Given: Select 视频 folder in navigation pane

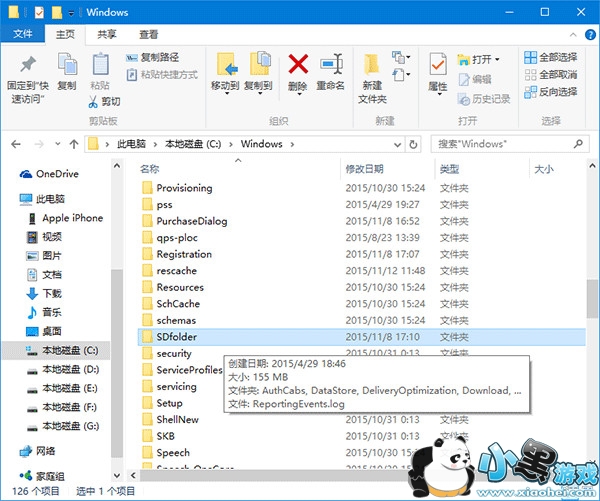Looking at the screenshot, I should pos(44,237).
